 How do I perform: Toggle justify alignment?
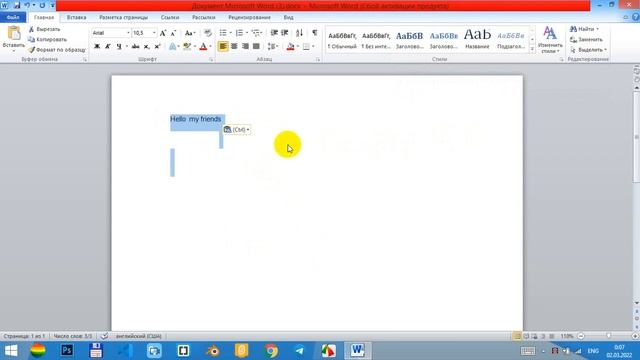pos(256,47)
